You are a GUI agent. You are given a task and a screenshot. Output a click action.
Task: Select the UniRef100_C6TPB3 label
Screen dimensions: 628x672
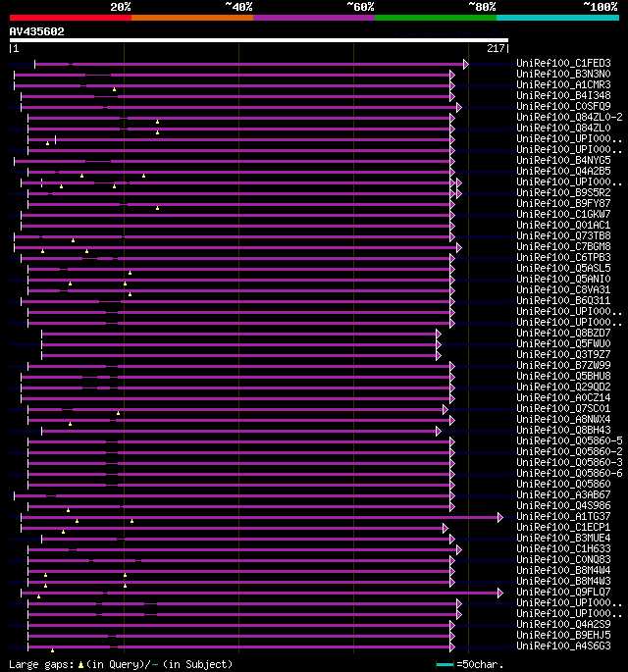[563, 257]
